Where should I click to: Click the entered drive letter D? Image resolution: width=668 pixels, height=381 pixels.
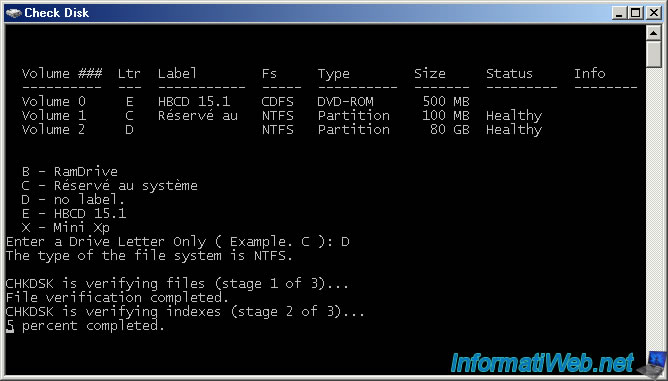click(x=345, y=242)
